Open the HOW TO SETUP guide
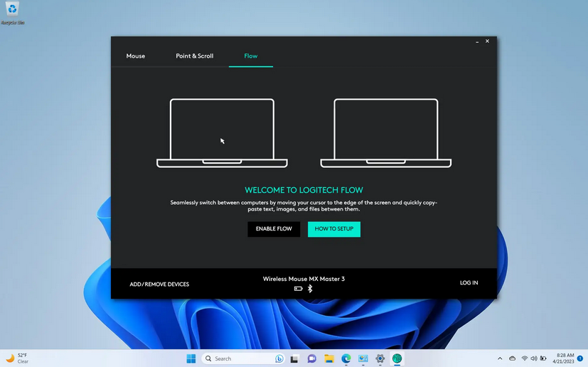 coord(333,229)
